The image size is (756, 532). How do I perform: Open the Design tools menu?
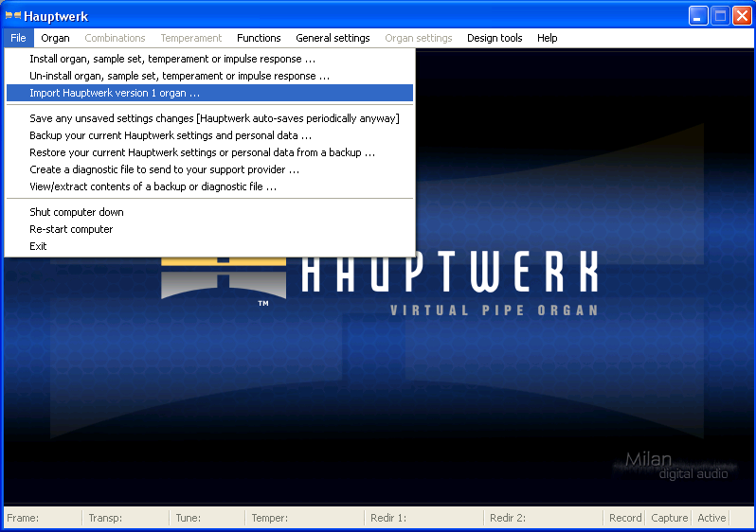coord(495,38)
